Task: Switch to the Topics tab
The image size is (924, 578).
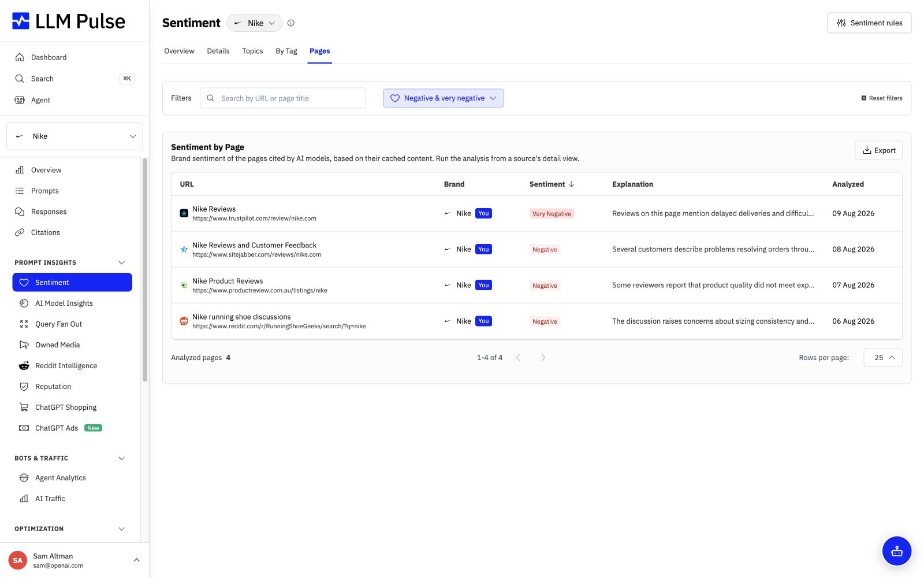Action: tap(252, 51)
